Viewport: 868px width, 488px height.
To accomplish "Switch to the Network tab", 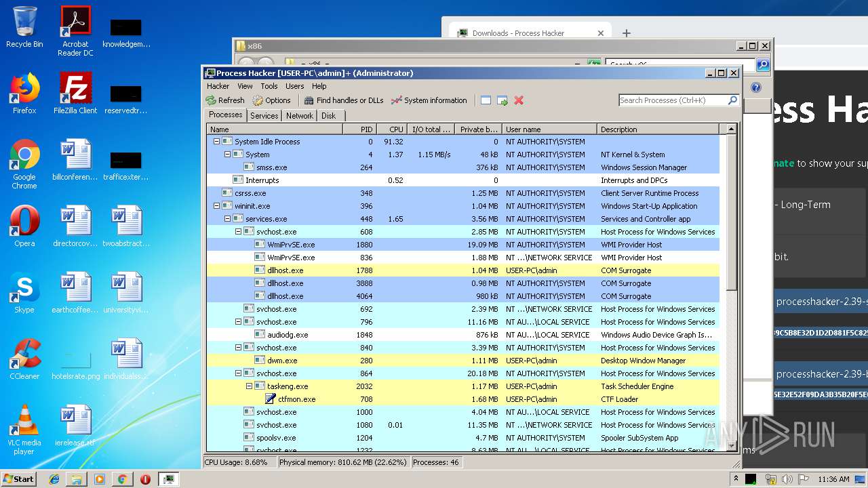I will (x=300, y=116).
